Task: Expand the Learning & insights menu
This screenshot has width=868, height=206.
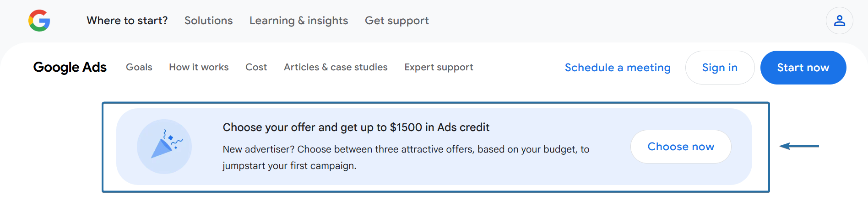Action: (298, 21)
